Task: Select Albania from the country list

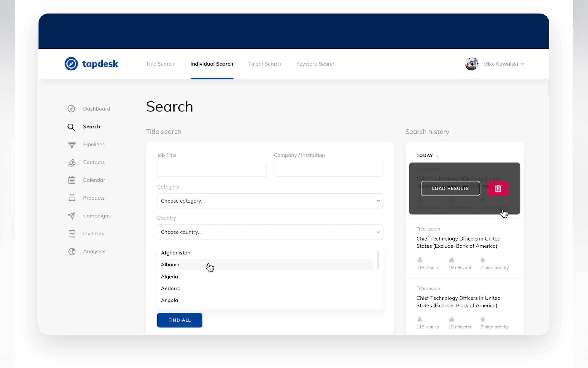Action: point(170,265)
